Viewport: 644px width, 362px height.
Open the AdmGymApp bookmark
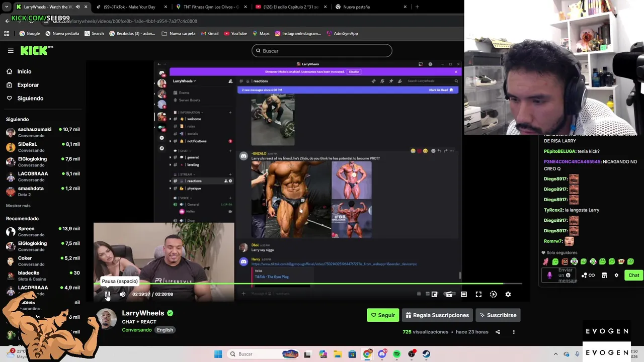[x=342, y=34]
